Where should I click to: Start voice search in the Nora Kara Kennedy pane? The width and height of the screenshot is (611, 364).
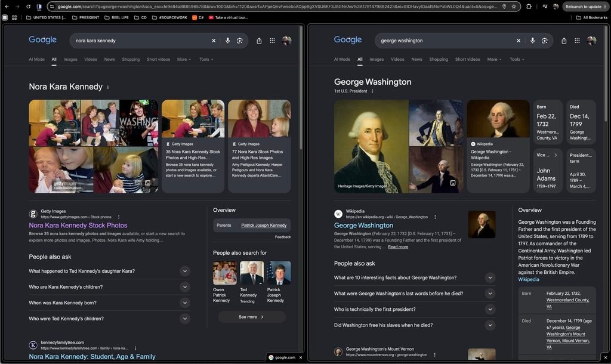227,41
